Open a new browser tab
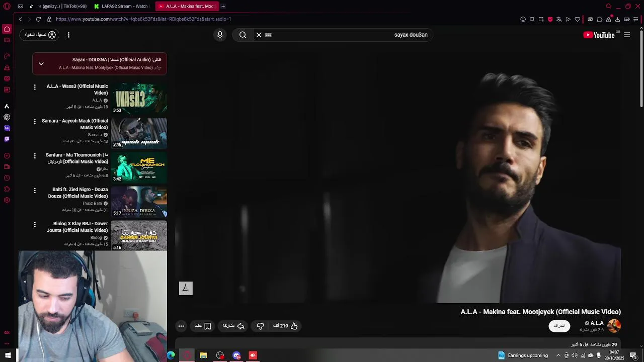The height and width of the screenshot is (362, 644). coord(223,6)
